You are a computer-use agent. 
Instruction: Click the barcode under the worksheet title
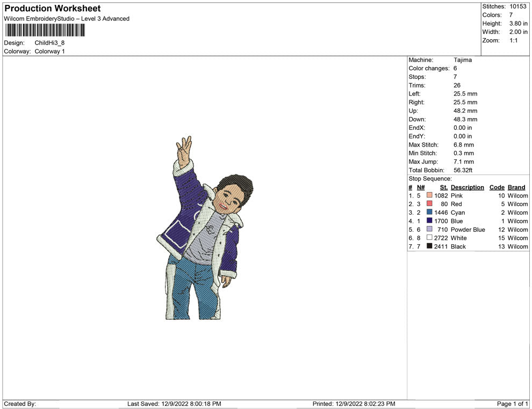coord(45,30)
